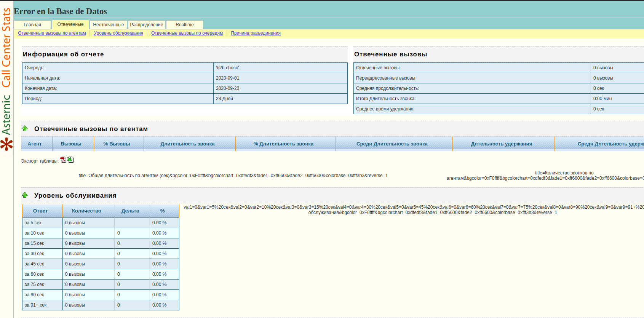The image size is (644, 318).
Task: Open the Распределение tab
Action: pos(147,25)
